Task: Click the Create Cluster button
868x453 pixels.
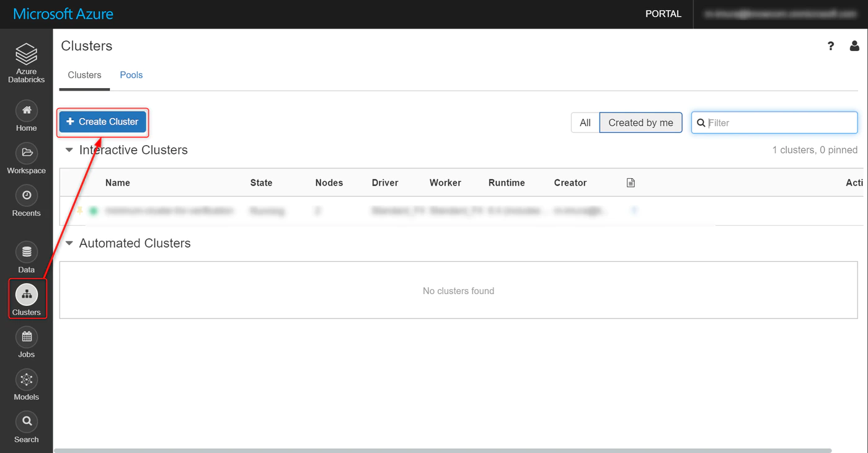Action: (x=103, y=122)
